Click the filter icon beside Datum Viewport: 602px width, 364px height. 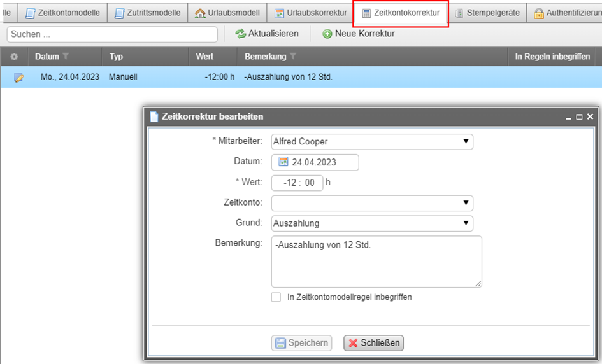pos(66,57)
